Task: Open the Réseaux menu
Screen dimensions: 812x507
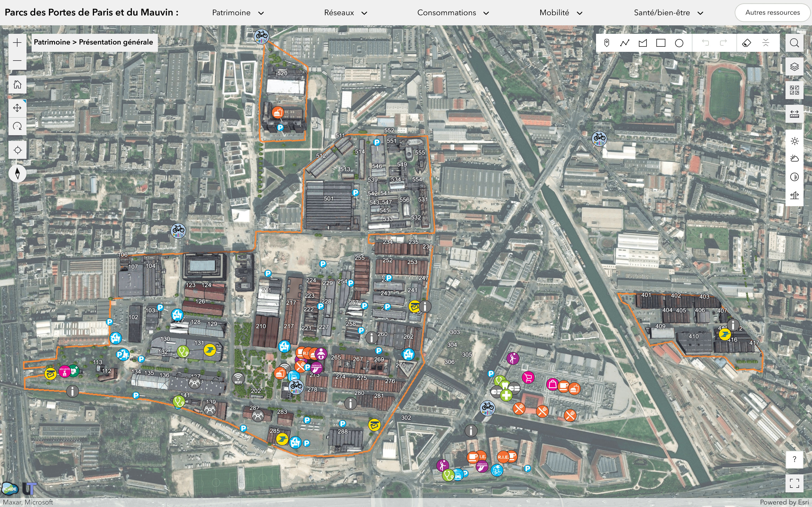Action: click(345, 13)
